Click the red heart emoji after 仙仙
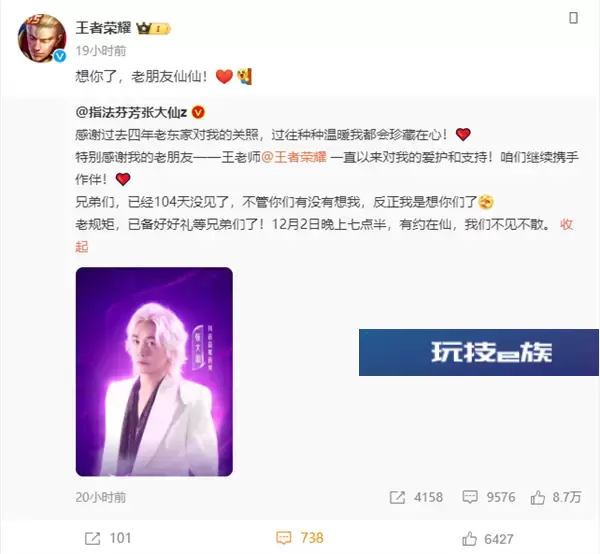 224,77
